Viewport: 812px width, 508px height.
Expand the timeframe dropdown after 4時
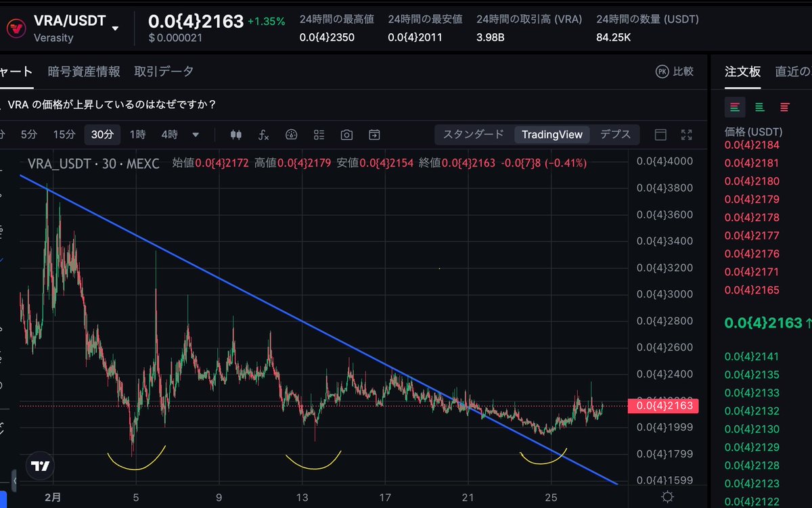click(x=195, y=135)
